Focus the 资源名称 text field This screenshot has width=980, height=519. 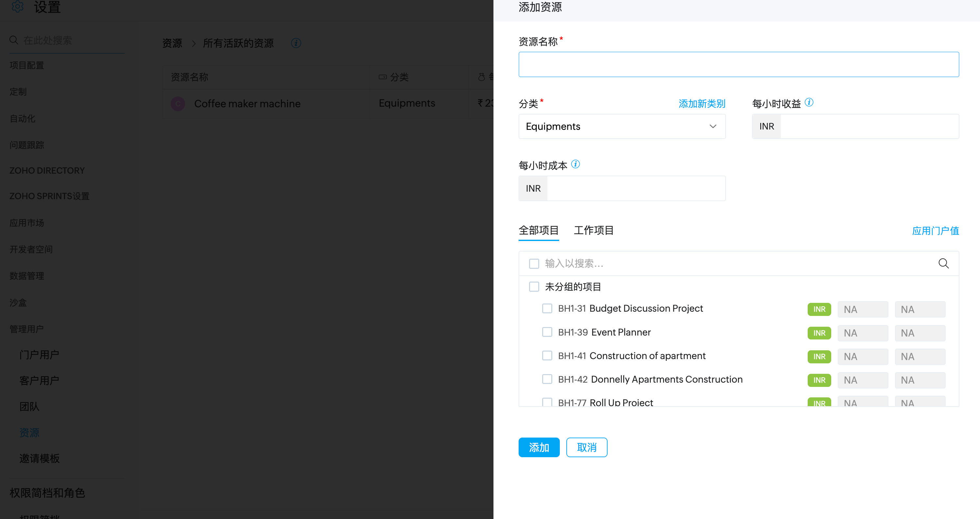point(738,64)
